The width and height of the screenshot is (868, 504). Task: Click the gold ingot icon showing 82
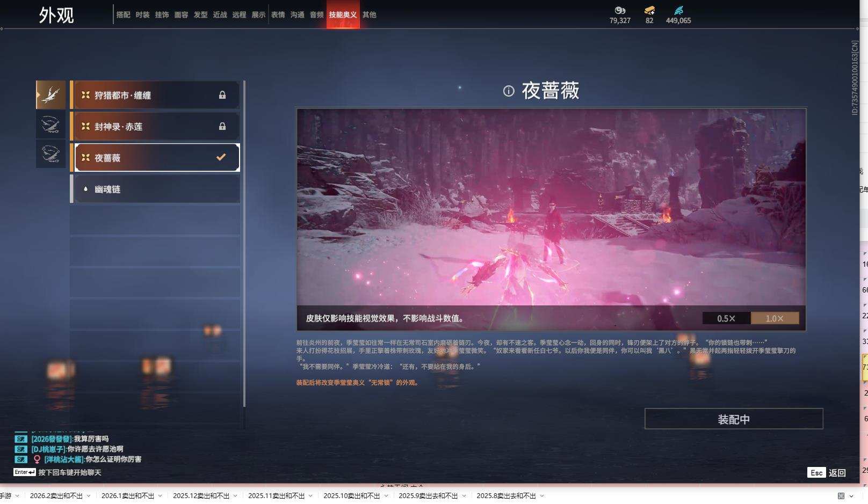648,10
